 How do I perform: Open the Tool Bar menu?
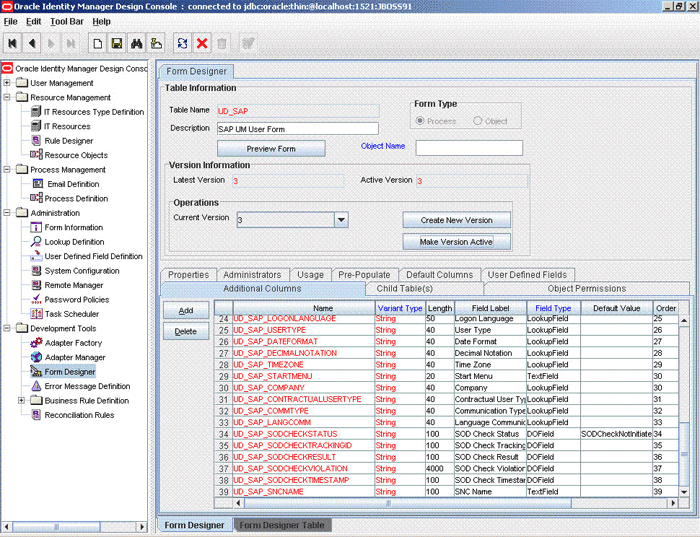pos(67,21)
